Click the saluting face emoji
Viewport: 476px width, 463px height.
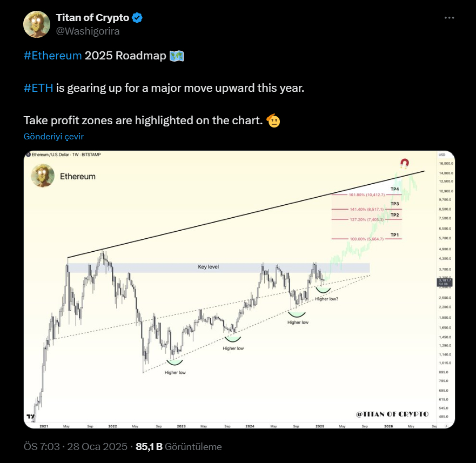273,120
